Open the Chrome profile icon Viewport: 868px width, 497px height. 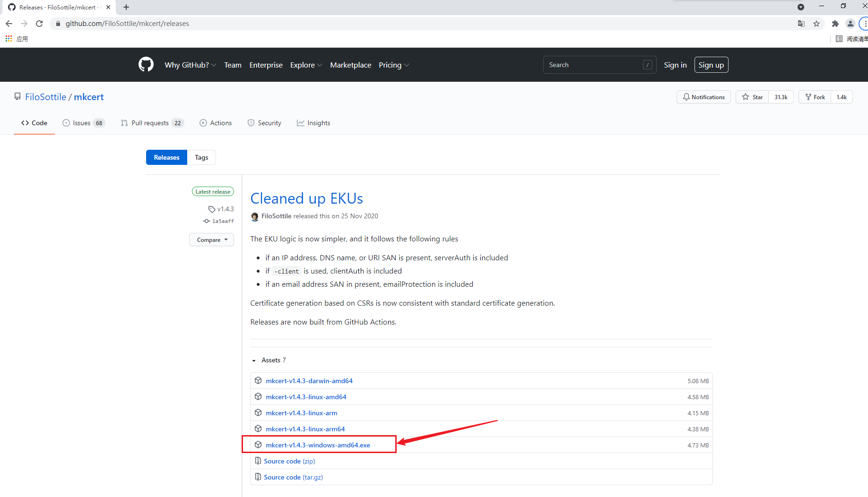(x=850, y=24)
